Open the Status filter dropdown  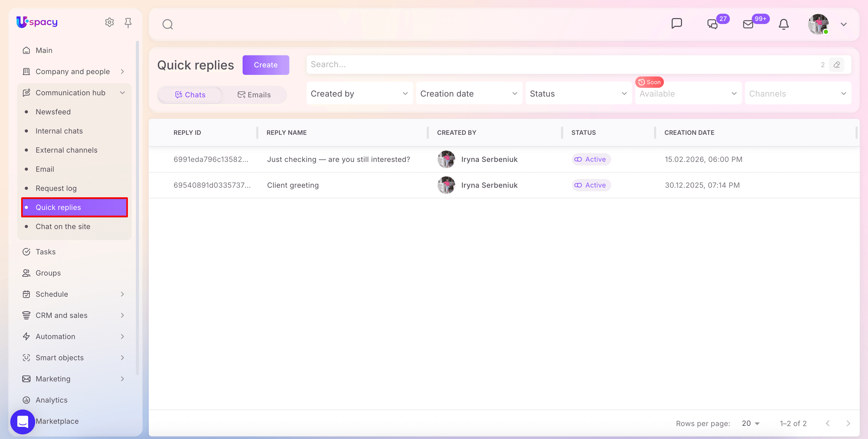pos(579,93)
